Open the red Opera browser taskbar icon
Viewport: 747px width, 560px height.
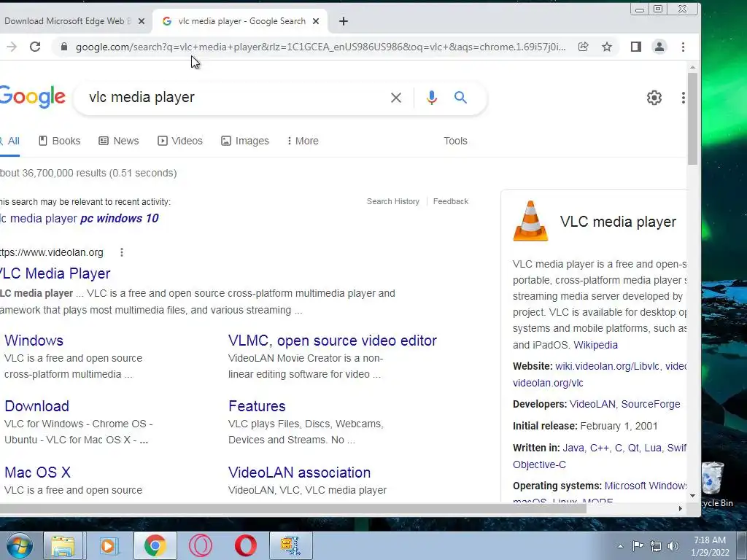click(x=245, y=545)
